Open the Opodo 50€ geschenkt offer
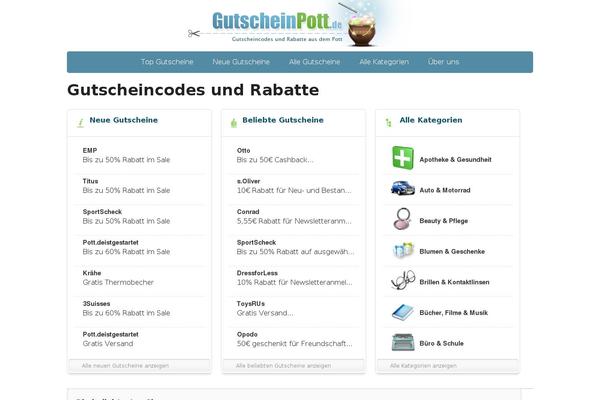Viewport: 600px width, 400px height. [294, 339]
